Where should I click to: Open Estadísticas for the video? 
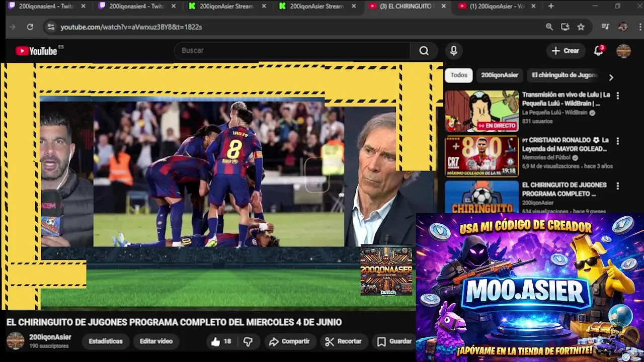pyautogui.click(x=106, y=341)
